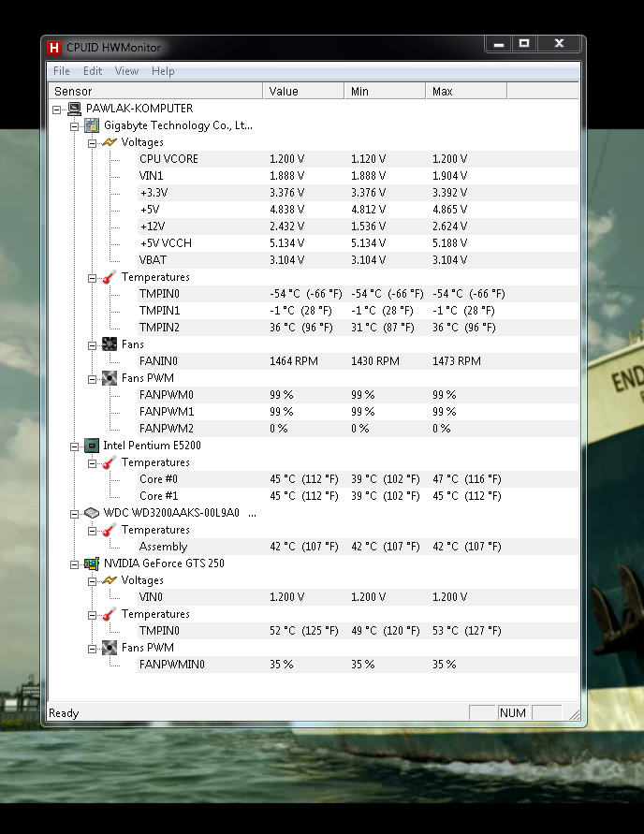Viewport: 644px width, 834px height.
Task: Collapse the Fans group
Action: coord(92,345)
